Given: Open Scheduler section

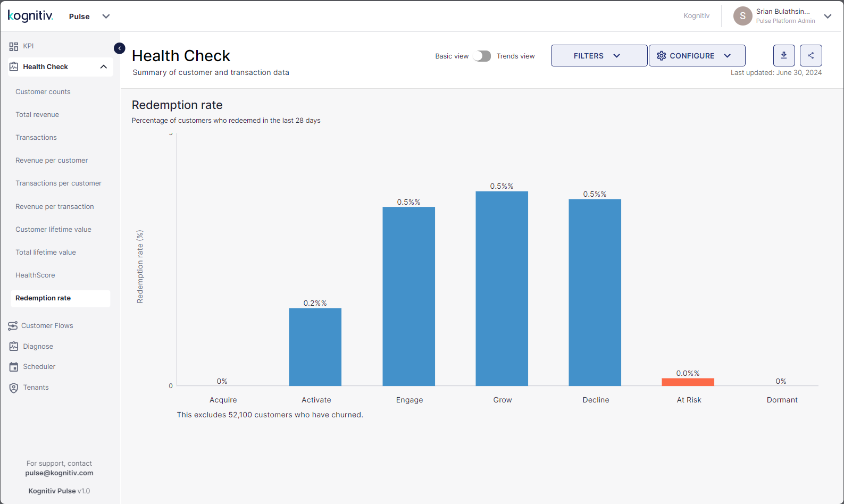Looking at the screenshot, I should pyautogui.click(x=39, y=367).
